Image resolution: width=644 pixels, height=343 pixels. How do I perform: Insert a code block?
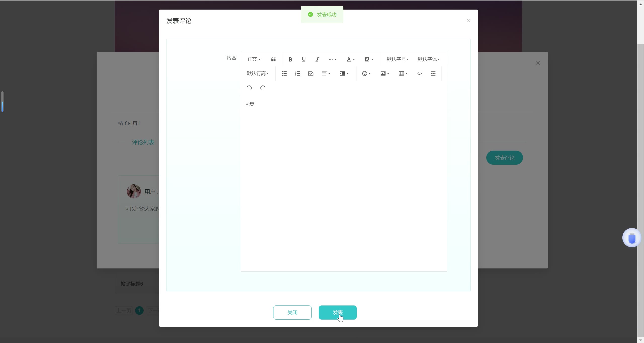(419, 74)
